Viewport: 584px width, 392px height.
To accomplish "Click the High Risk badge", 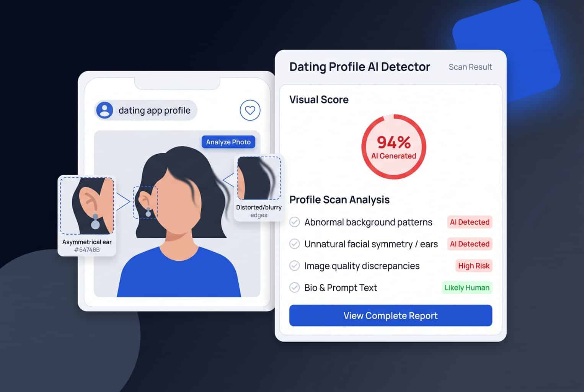I will click(x=474, y=266).
